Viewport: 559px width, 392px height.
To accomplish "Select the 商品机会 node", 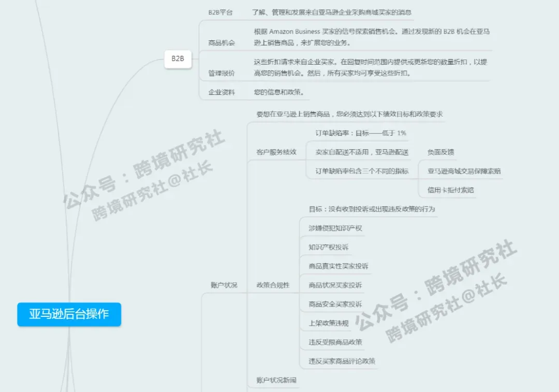I will (222, 43).
